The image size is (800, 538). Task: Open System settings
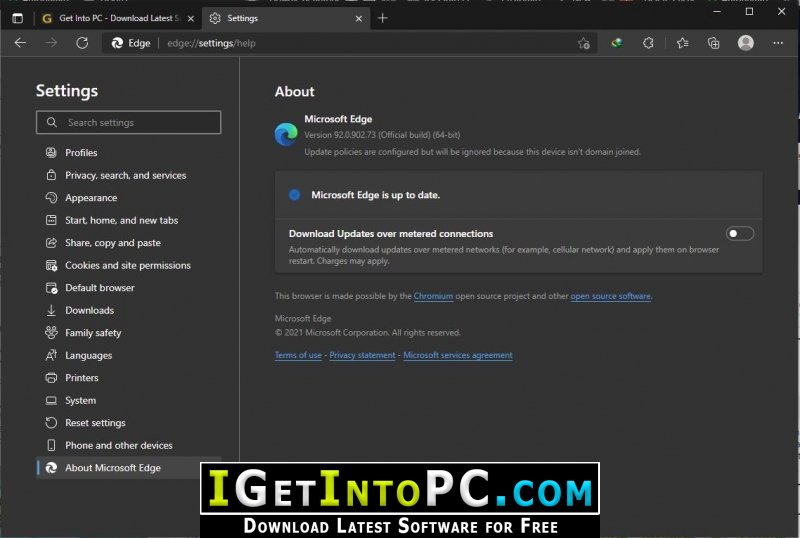click(129, 400)
